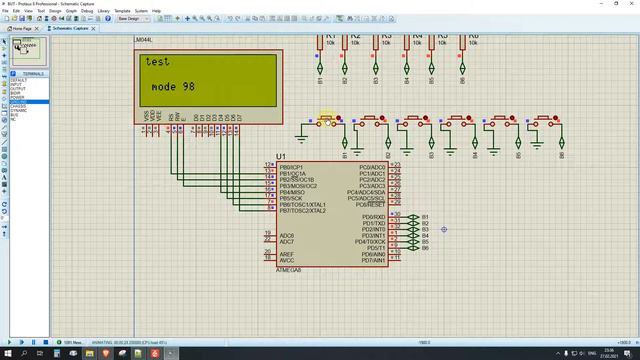The width and height of the screenshot is (640, 360).
Task: Open File Explorer from the taskbar
Action: 89,353
